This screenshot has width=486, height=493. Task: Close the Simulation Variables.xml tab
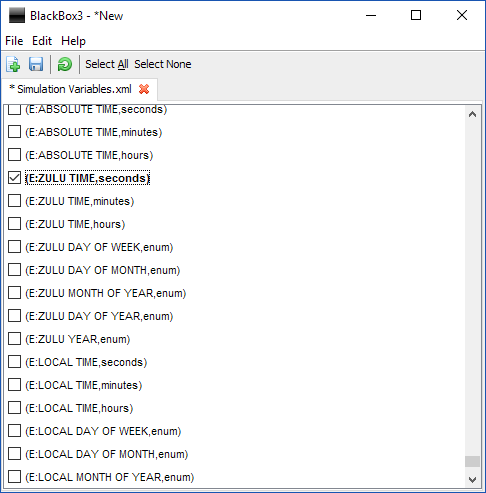144,89
